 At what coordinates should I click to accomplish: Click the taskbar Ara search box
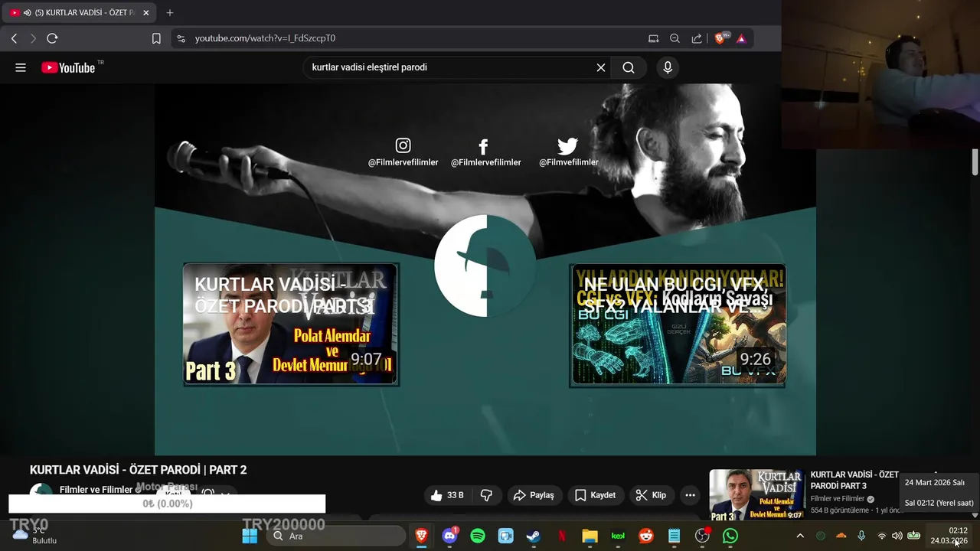[335, 536]
